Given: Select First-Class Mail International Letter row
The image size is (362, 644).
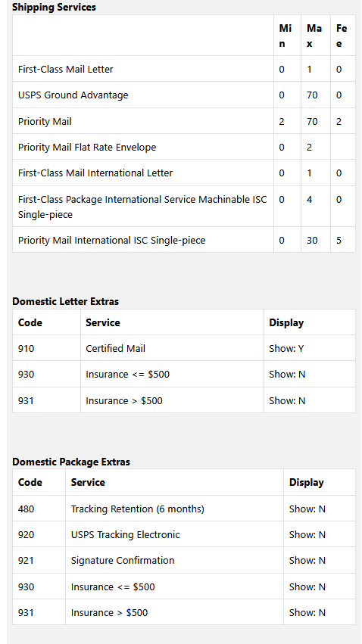Looking at the screenshot, I should pos(184,173).
